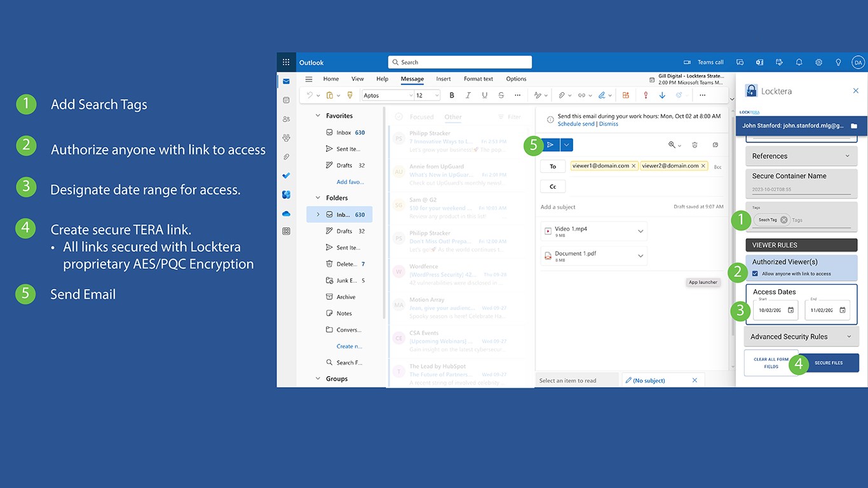868x488 pixels.
Task: Click the Dismiss link
Action: [x=609, y=124]
